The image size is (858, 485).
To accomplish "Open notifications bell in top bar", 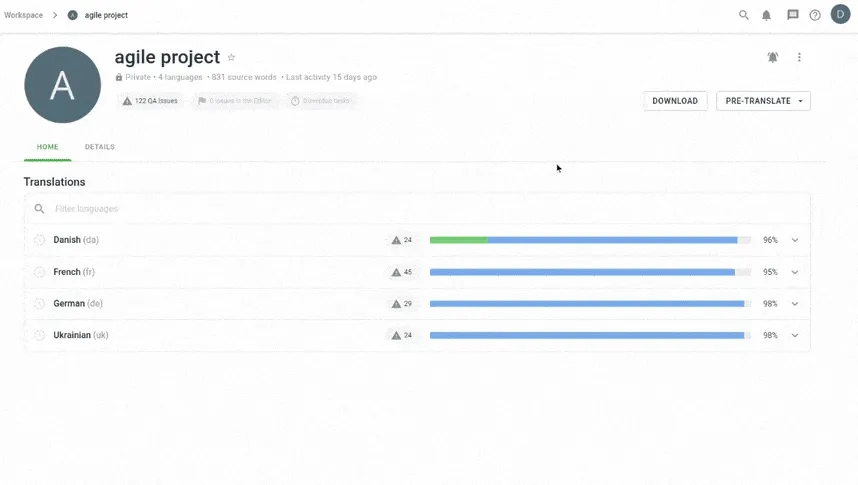I will click(767, 15).
